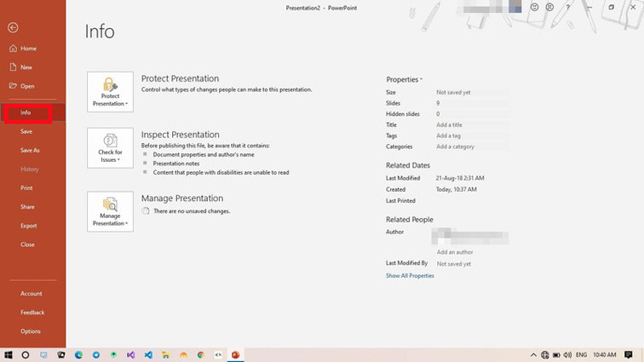Send a frown feedback face icon
The height and width of the screenshot is (362, 644).
click(x=549, y=7)
